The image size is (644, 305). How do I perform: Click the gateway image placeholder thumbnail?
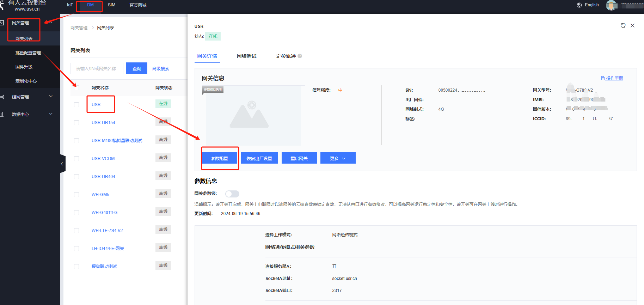(253, 115)
